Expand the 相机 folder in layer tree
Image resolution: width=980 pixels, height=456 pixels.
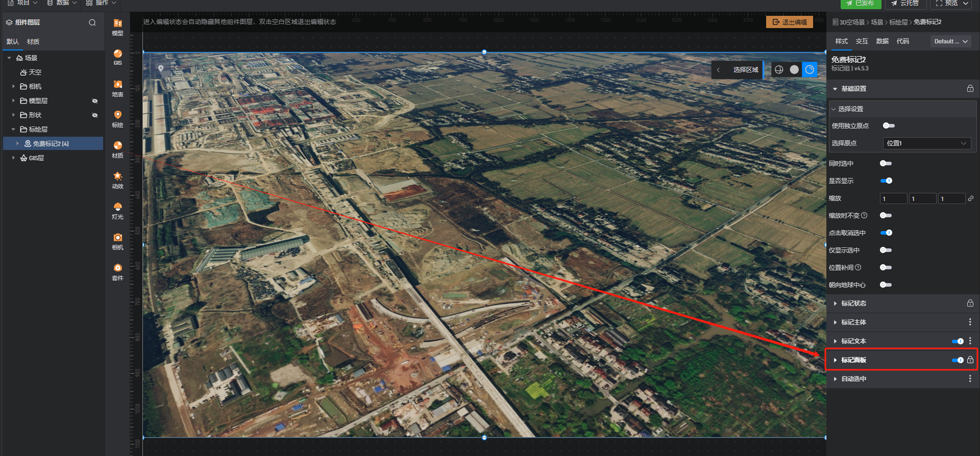pos(13,87)
